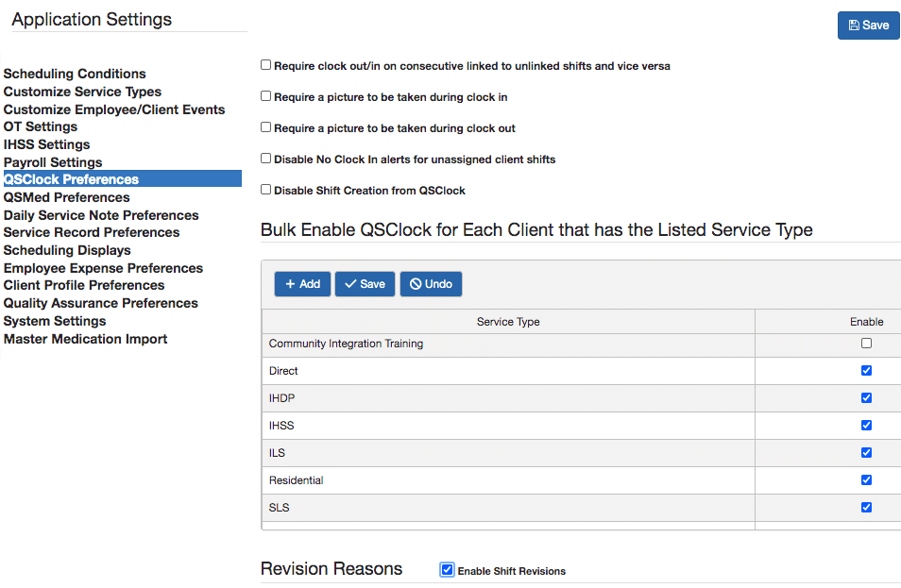Click the Save icon button at top right
The width and height of the screenshot is (901, 588).
tap(867, 25)
